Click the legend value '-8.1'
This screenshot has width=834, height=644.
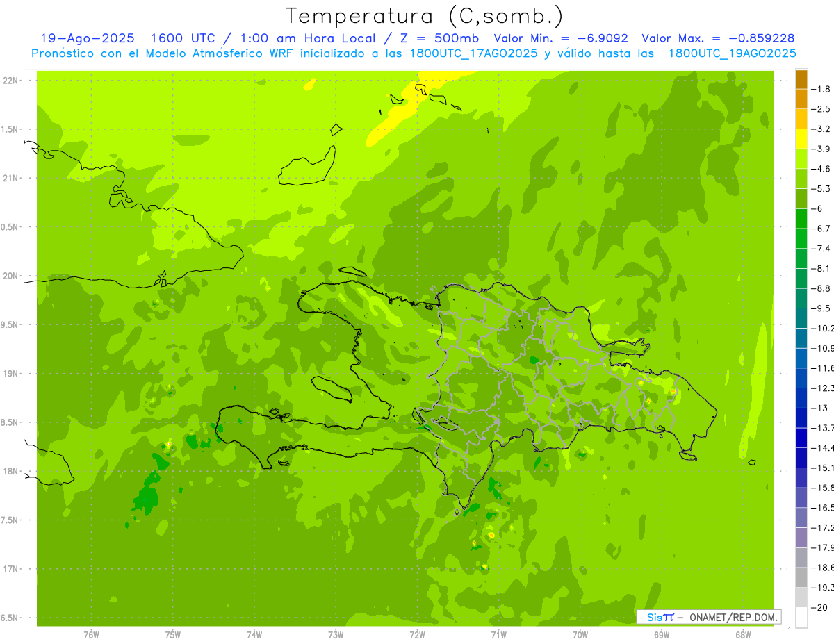pyautogui.click(x=822, y=268)
